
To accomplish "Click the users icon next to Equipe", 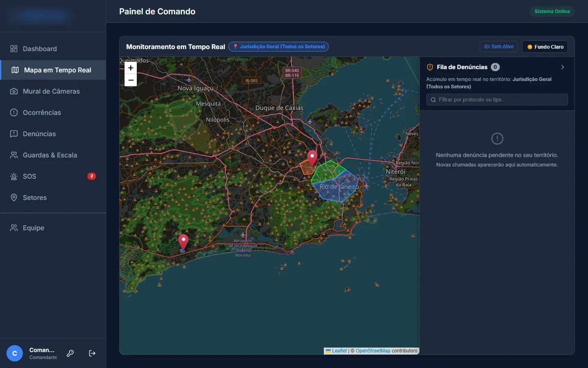I will coord(14,228).
